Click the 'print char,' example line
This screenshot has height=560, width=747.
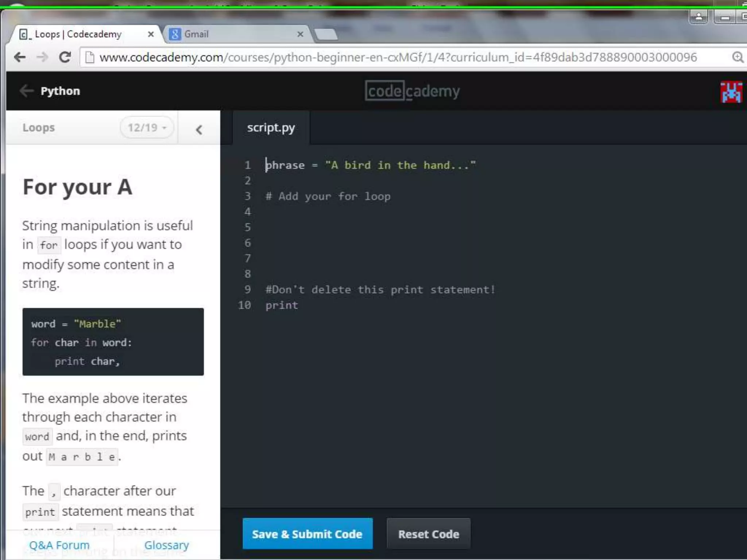(x=88, y=361)
